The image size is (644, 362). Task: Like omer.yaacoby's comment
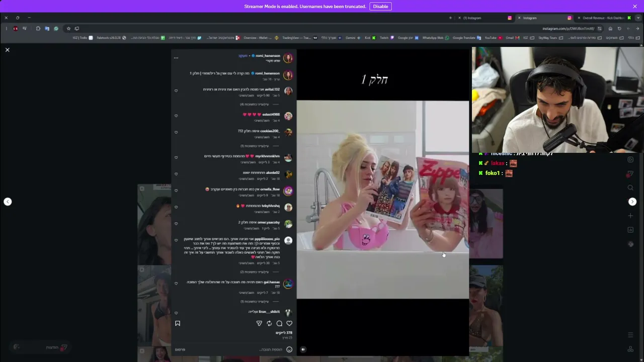pyautogui.click(x=176, y=224)
